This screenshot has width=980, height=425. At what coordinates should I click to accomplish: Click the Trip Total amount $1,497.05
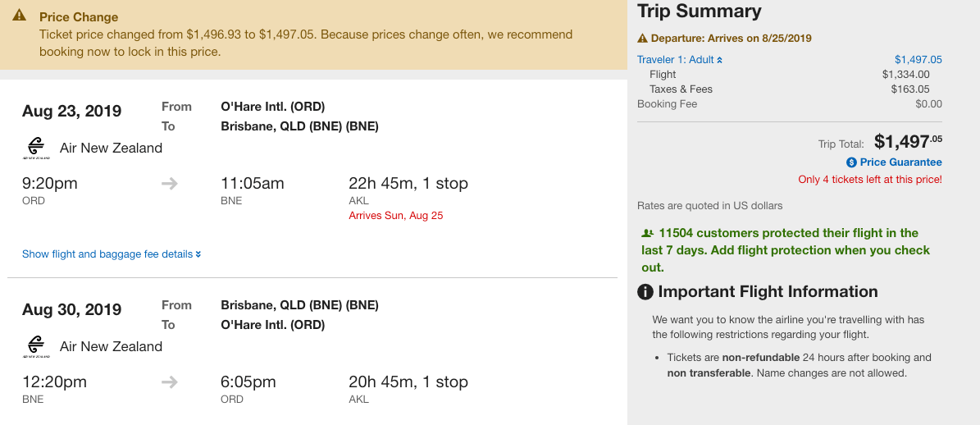coord(908,142)
